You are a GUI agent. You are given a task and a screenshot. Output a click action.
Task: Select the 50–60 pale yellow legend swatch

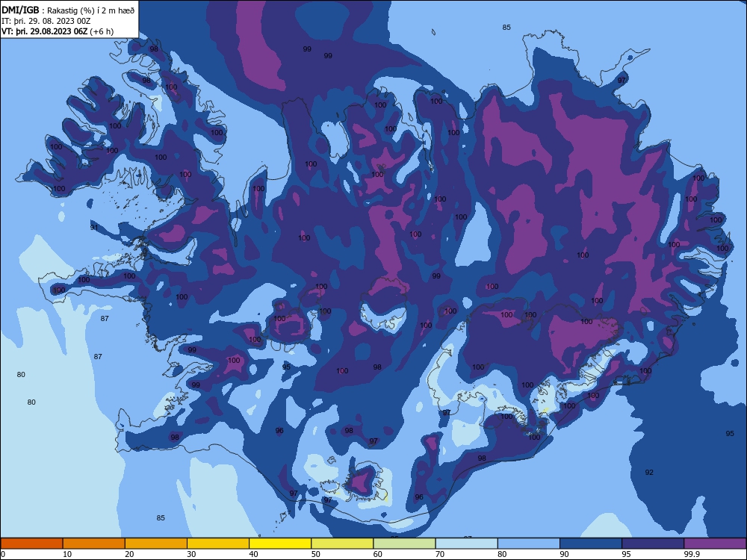pos(342,544)
